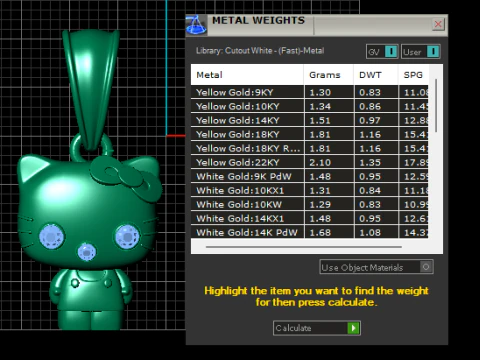Select the White Gold:9K PdW row
The height and width of the screenshot is (360, 480).
pos(310,176)
